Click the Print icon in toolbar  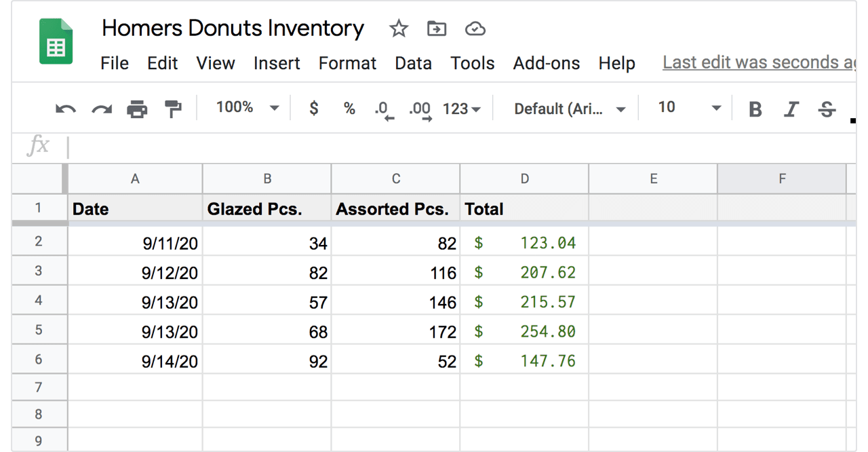click(x=138, y=109)
